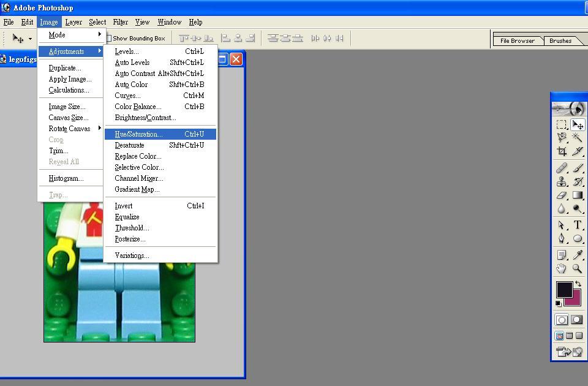Screen dimensions: 588x386
Task: Select the Gradient tool
Action: pos(578,195)
